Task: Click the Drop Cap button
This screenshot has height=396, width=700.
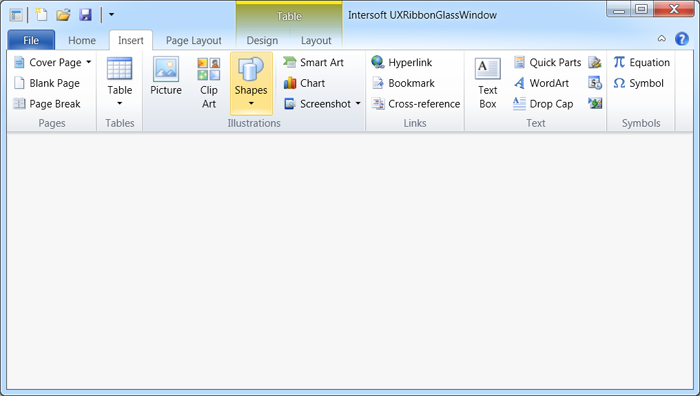Action: click(x=543, y=104)
